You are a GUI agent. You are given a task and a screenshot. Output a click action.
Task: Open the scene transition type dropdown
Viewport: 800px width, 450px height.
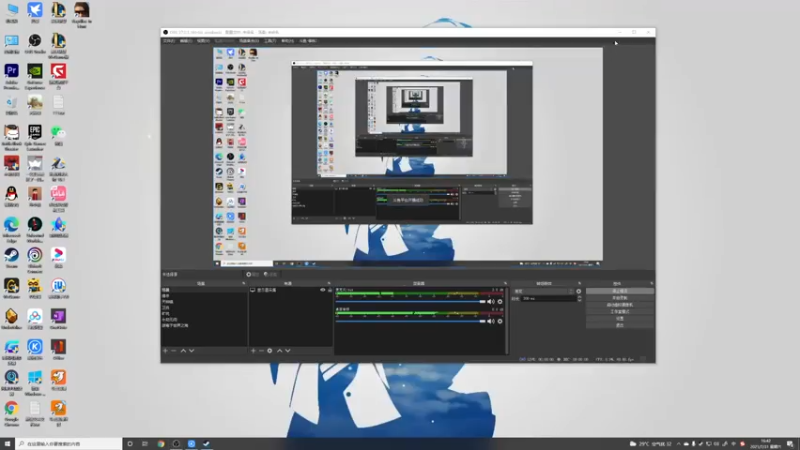pyautogui.click(x=543, y=291)
